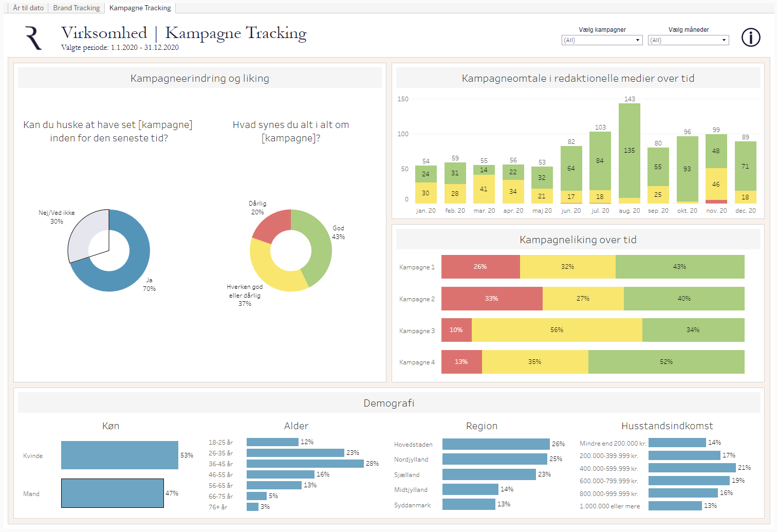777x532 pixels.
Task: Open the info panel via the information icon
Action: [x=751, y=38]
